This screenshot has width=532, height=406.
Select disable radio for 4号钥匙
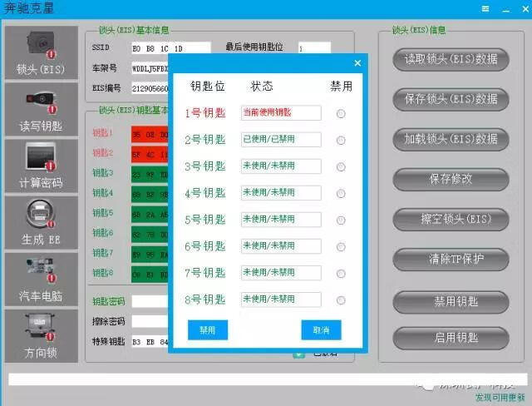coord(341,194)
